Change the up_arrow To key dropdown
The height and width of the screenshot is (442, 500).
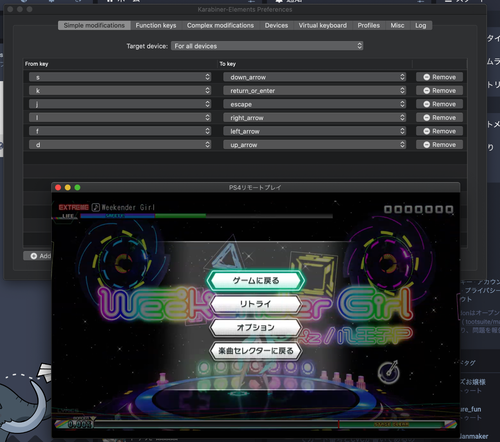click(315, 145)
